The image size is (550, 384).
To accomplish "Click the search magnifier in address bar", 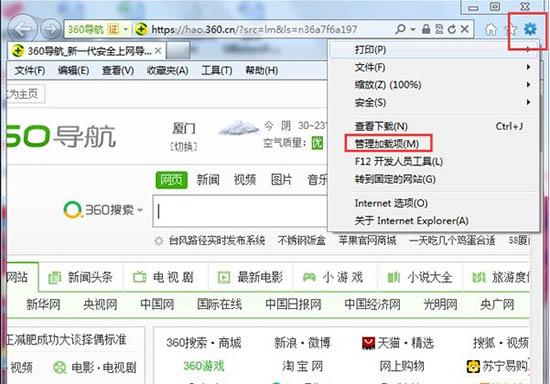I will [400, 29].
